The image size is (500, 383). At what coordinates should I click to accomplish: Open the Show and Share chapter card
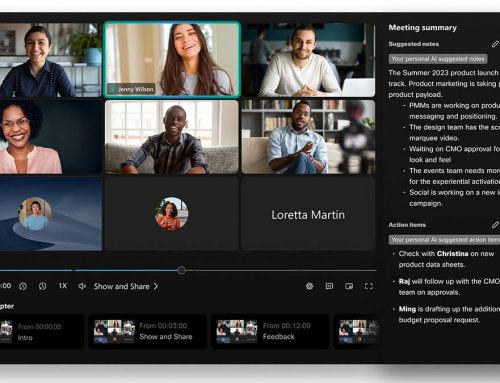[x=147, y=332]
